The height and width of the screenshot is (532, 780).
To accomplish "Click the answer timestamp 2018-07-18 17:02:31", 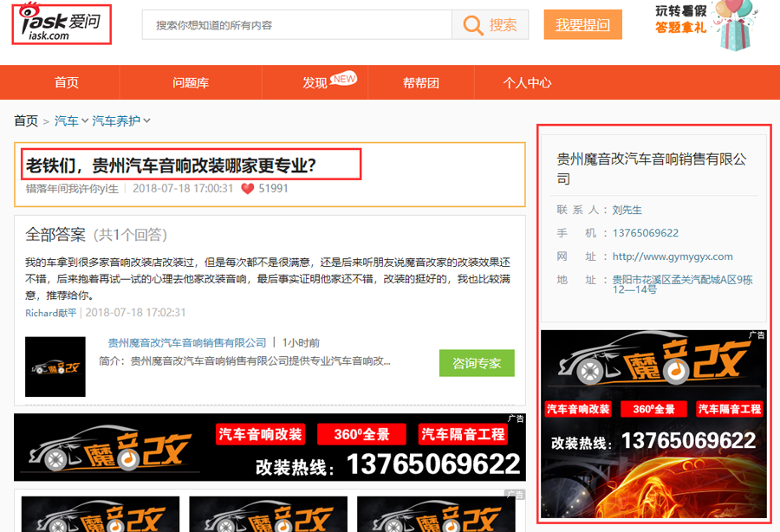I will tap(135, 313).
